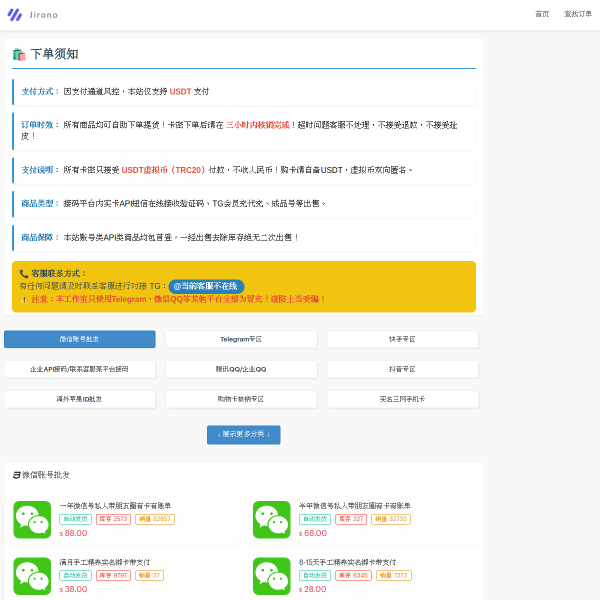Open the 首页 home link in header
Image resolution: width=600 pixels, height=600 pixels.
pyautogui.click(x=542, y=14)
